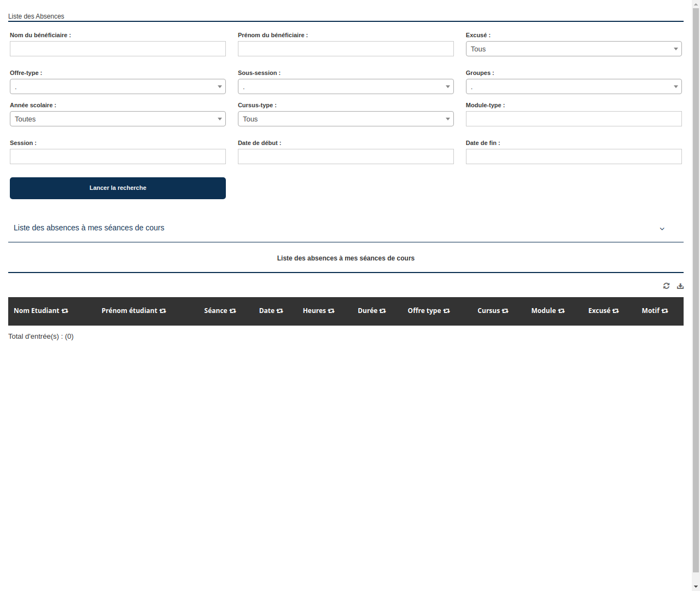Click the Date de début field
This screenshot has width=700, height=591.
(x=346, y=157)
